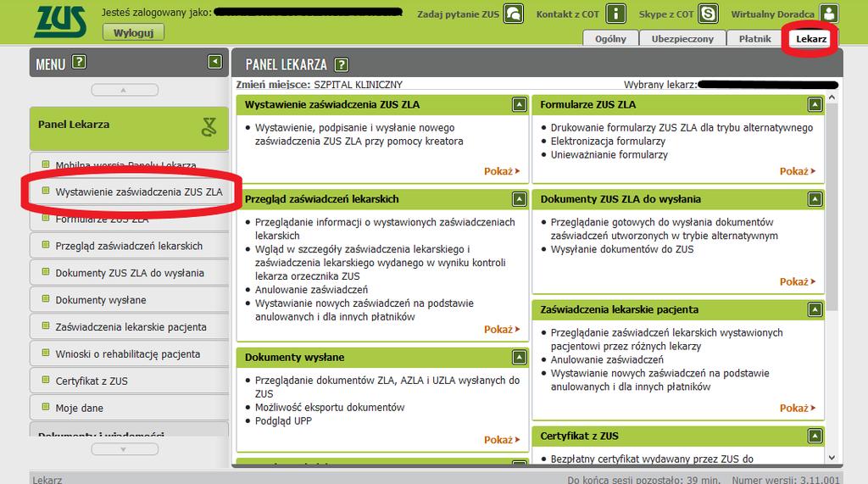Click Pokaż in Formularze ZUS ZLA card
This screenshot has height=484, width=868.
797,171
